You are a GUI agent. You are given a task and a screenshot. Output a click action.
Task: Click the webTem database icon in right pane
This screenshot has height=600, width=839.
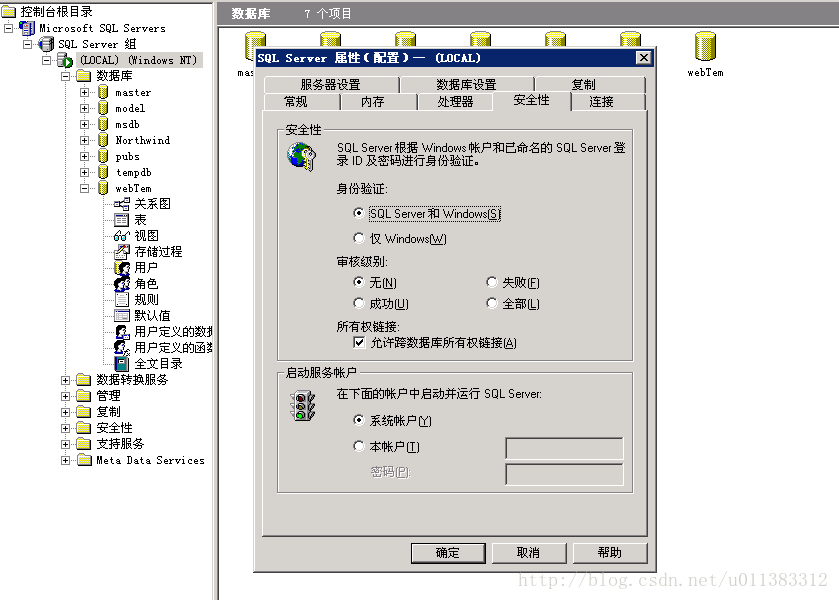[x=705, y=46]
